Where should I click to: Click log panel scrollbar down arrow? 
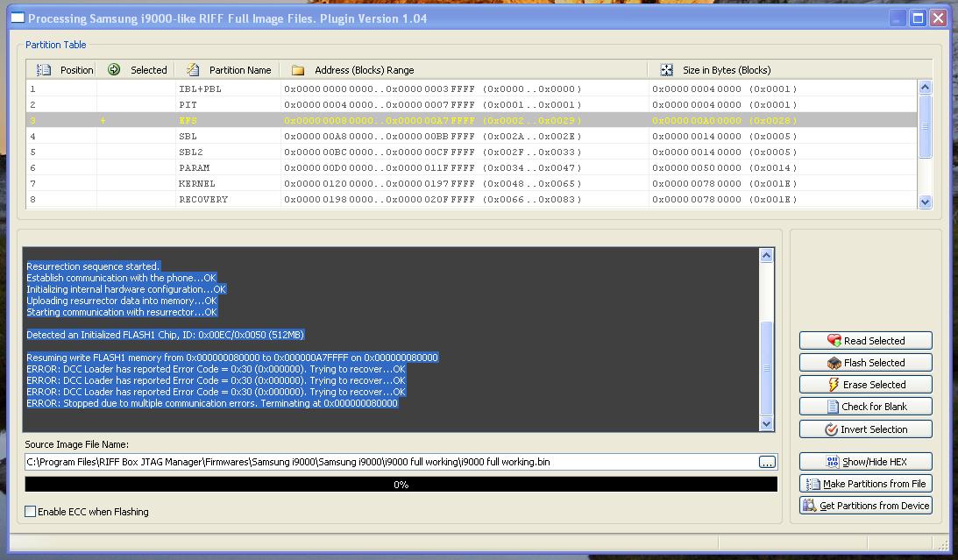[766, 424]
